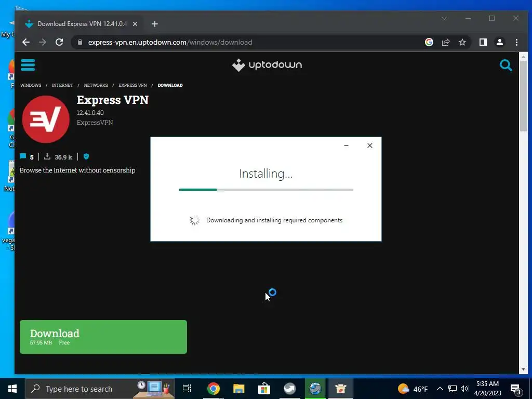Click the green Download button
Viewport: 532px width, 399px height.
point(103,337)
